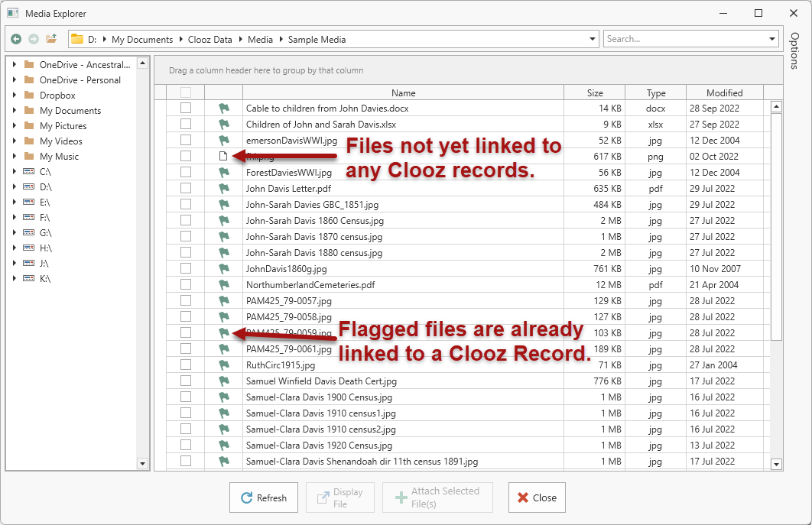The width and height of the screenshot is (812, 525).
Task: Expand the My Documents tree node
Action: pos(15,111)
